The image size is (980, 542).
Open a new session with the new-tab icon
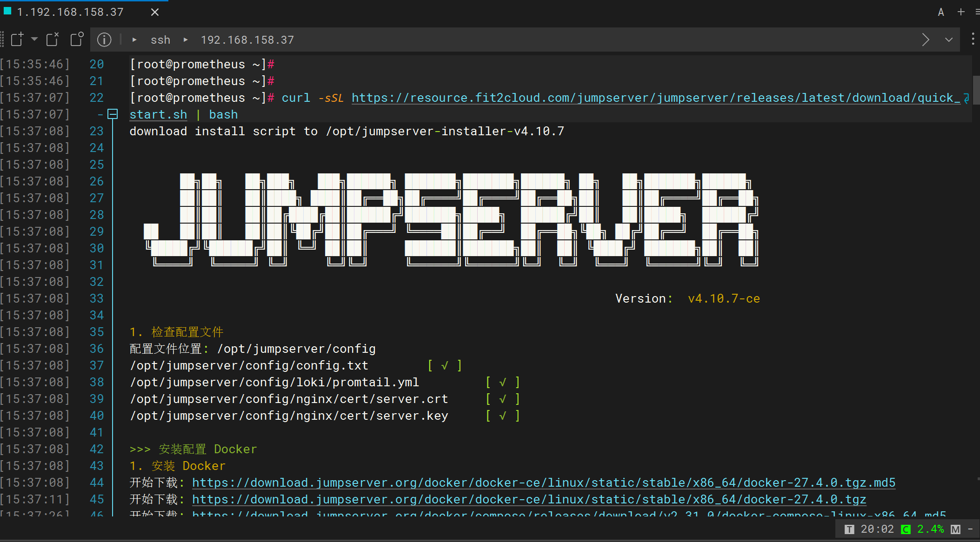coord(17,40)
